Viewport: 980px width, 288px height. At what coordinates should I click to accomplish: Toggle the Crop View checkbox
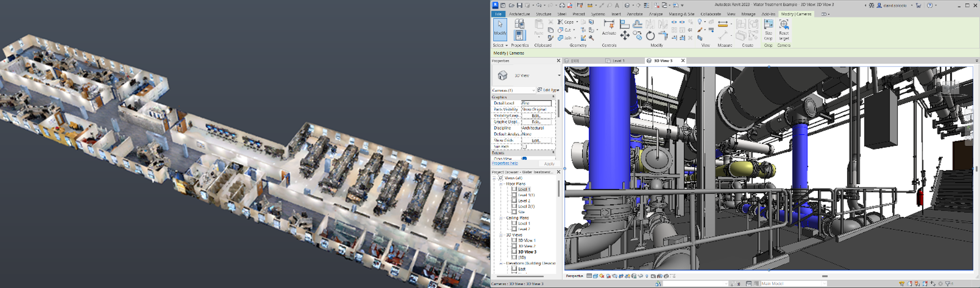pyautogui.click(x=524, y=159)
